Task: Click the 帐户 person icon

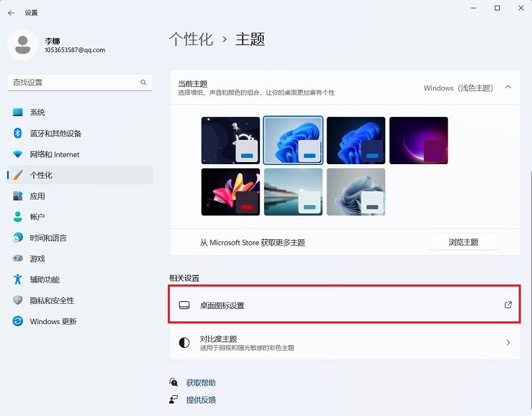Action: pos(17,216)
